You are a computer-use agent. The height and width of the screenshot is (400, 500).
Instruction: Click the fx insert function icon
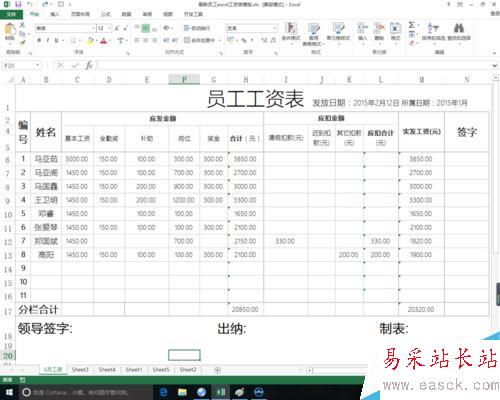(x=89, y=65)
